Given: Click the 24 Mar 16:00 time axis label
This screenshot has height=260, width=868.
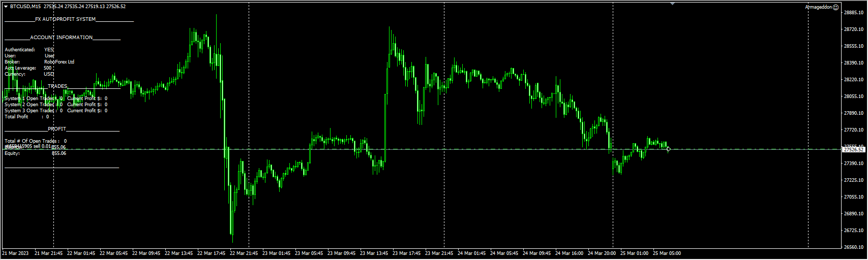Looking at the screenshot, I should click(x=570, y=253).
